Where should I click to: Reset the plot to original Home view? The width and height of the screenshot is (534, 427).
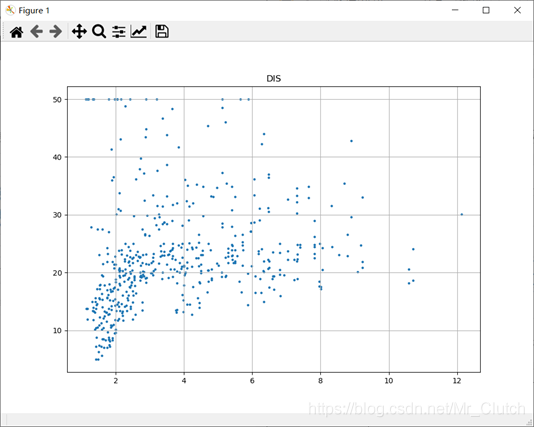(16, 32)
